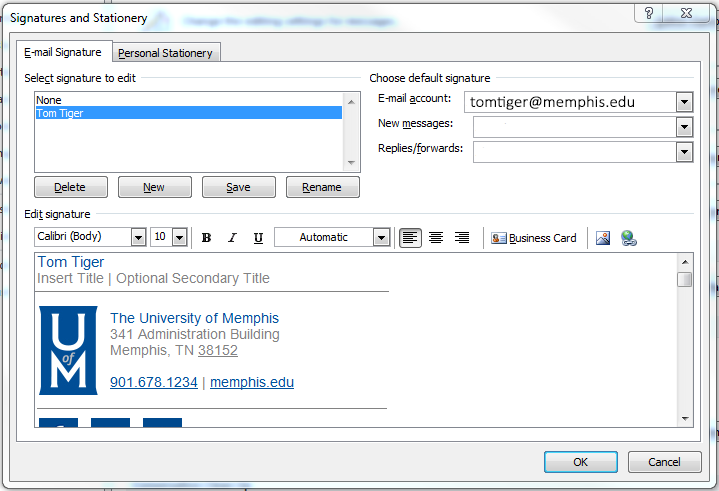This screenshot has width=719, height=491.
Task: Center align the signature text
Action: (436, 238)
